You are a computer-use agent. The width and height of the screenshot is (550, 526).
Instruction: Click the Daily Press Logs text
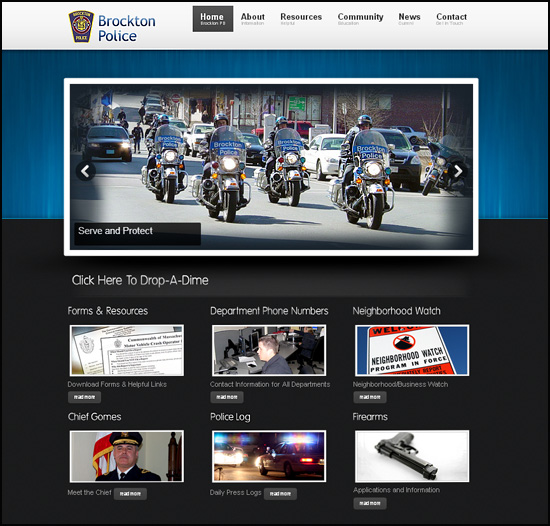click(235, 493)
